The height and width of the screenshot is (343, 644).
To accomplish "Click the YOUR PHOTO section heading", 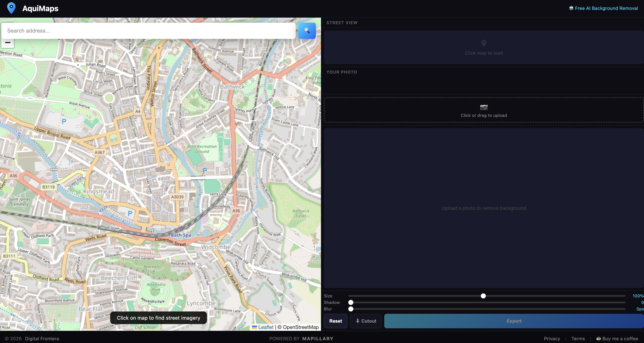I will (x=342, y=72).
